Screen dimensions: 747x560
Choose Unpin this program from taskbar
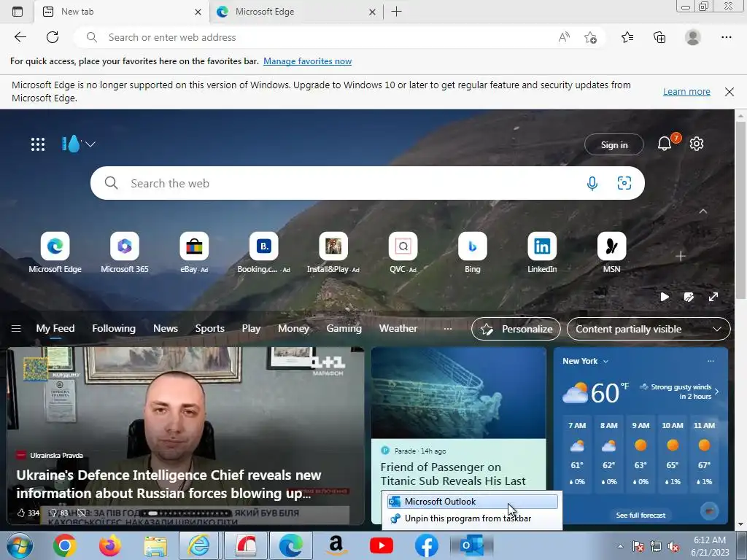472,518
